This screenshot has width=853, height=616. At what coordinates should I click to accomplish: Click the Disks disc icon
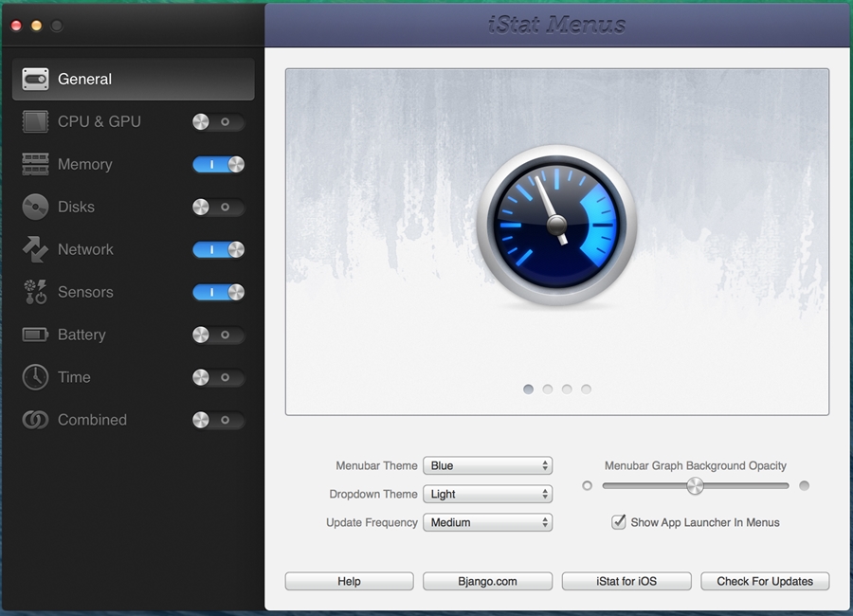click(35, 207)
